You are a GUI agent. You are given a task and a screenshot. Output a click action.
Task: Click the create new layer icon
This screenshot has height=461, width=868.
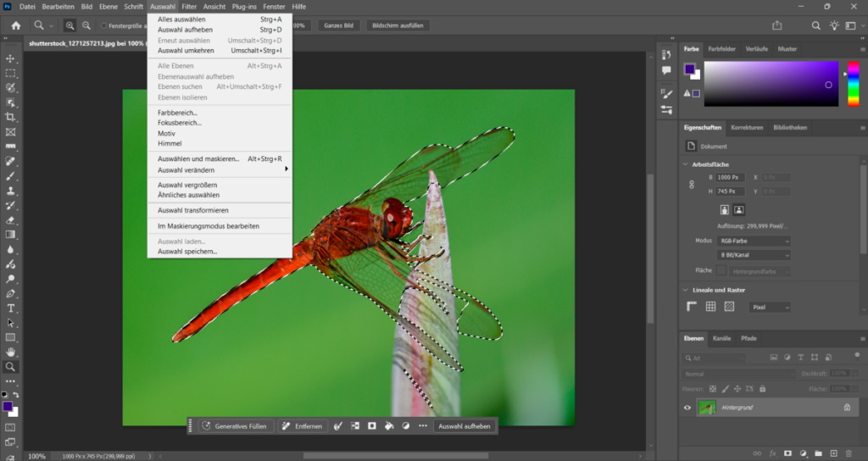pyautogui.click(x=833, y=454)
